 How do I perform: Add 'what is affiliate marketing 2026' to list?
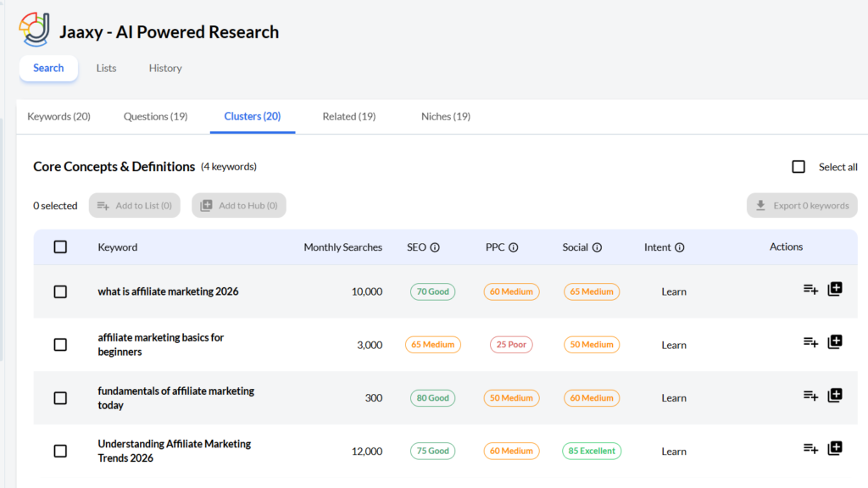pyautogui.click(x=810, y=290)
